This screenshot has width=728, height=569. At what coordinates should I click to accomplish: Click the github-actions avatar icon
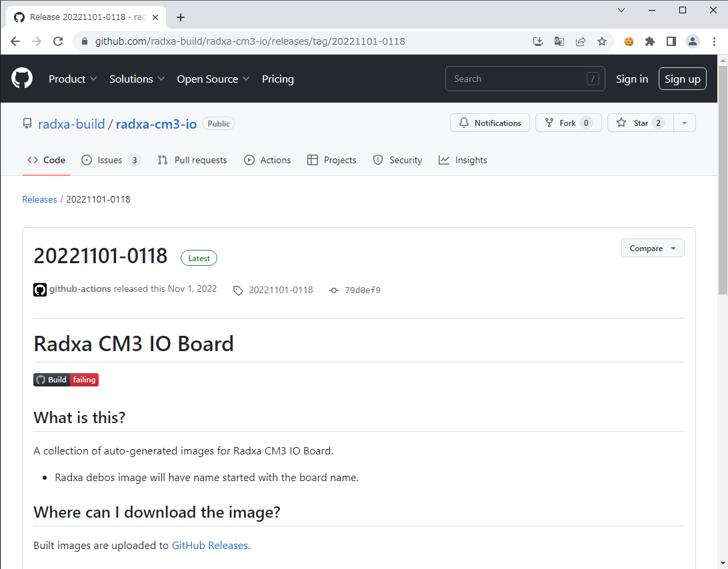[x=40, y=290]
